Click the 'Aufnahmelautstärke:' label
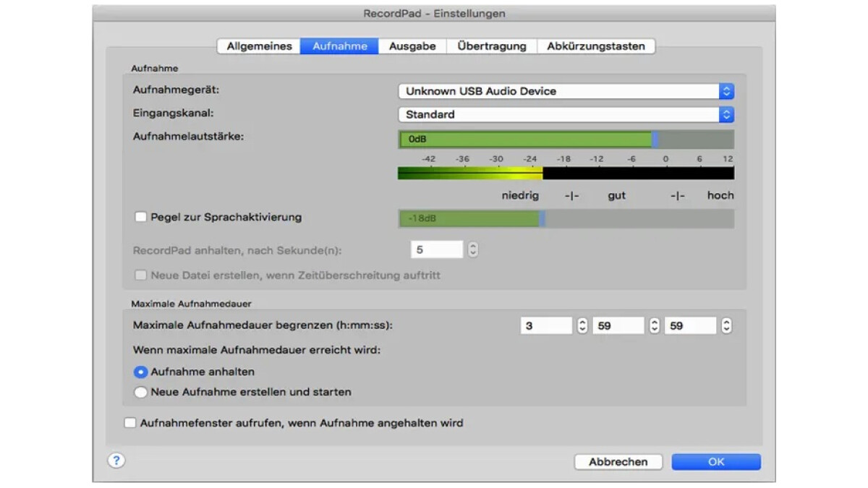 click(x=189, y=137)
